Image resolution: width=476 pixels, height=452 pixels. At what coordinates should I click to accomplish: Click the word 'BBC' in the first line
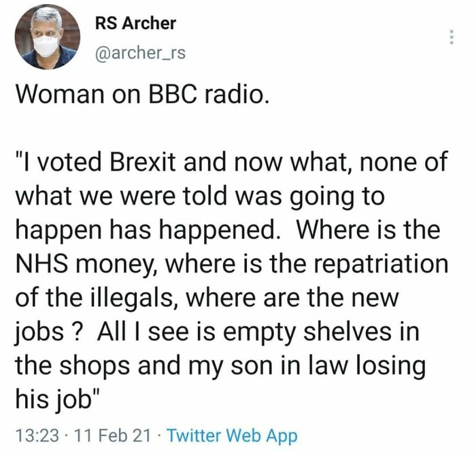(x=173, y=94)
